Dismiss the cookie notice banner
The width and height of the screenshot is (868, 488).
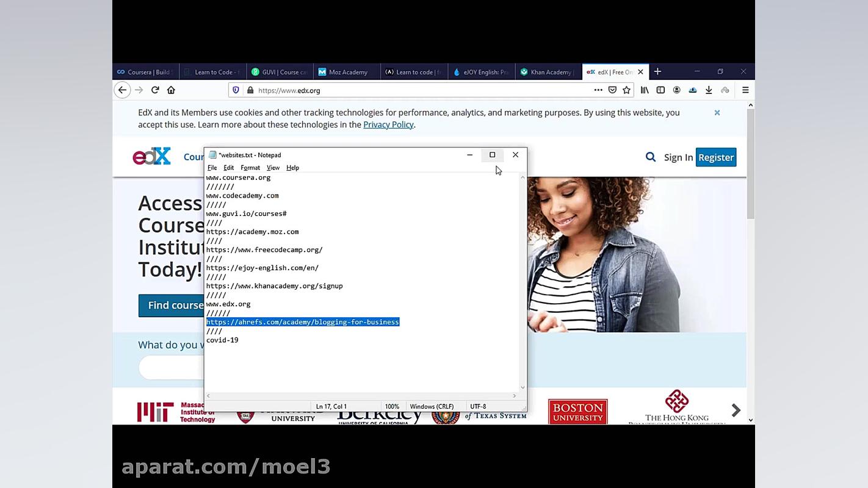717,113
